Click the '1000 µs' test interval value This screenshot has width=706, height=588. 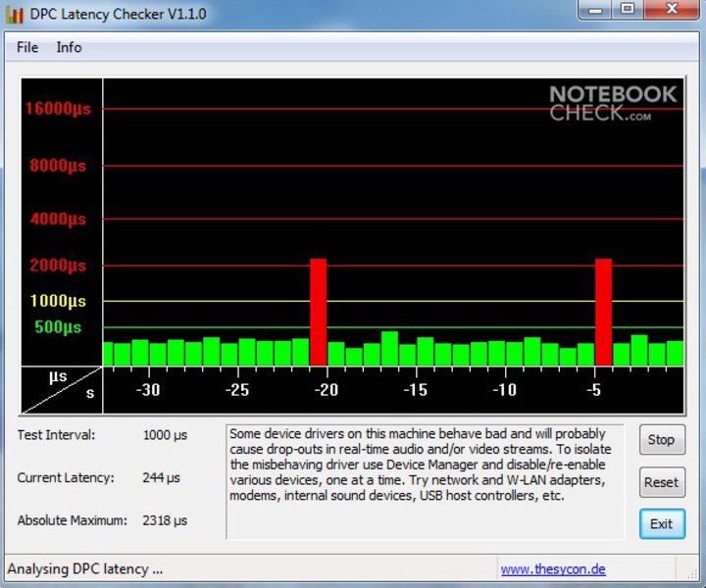165,435
